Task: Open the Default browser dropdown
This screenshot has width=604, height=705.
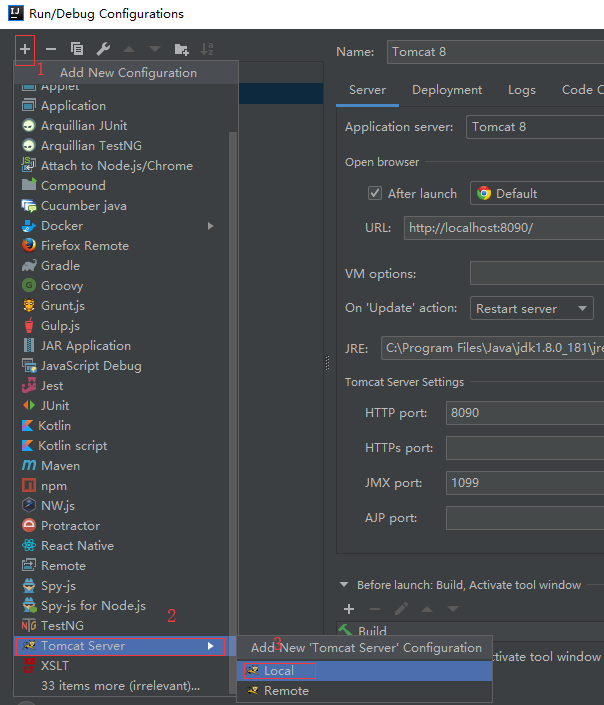Action: click(x=537, y=193)
